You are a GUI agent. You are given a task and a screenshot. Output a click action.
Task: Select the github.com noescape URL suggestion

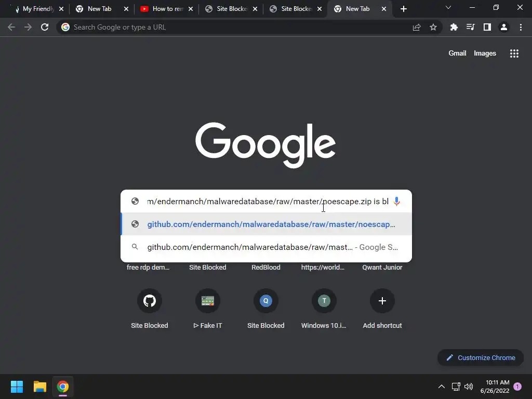(267, 224)
